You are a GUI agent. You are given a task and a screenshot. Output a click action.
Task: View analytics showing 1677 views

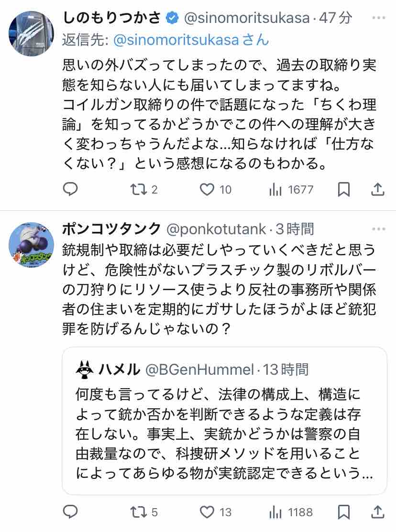[275, 190]
